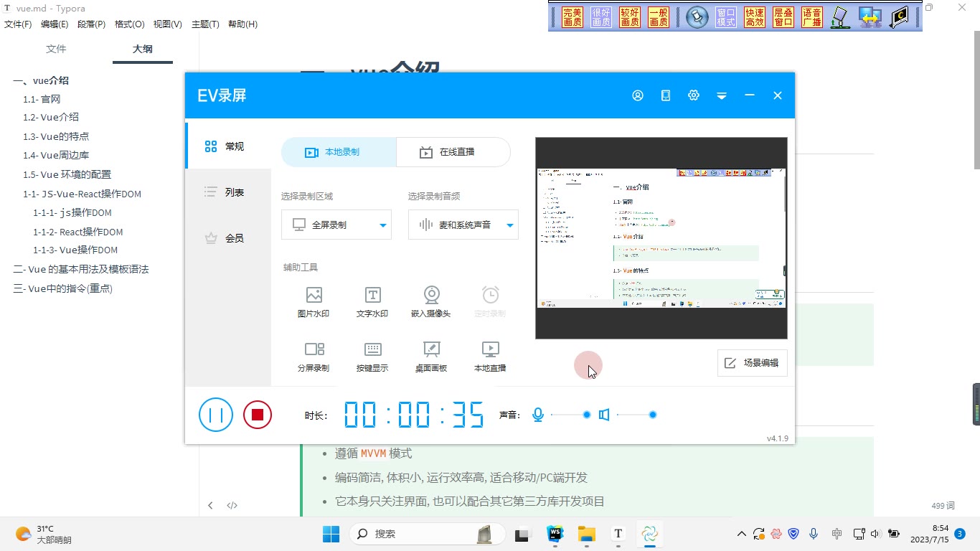The height and width of the screenshot is (551, 980).
Task: Select 完美画质 quality in the top toolbar
Action: tap(573, 17)
